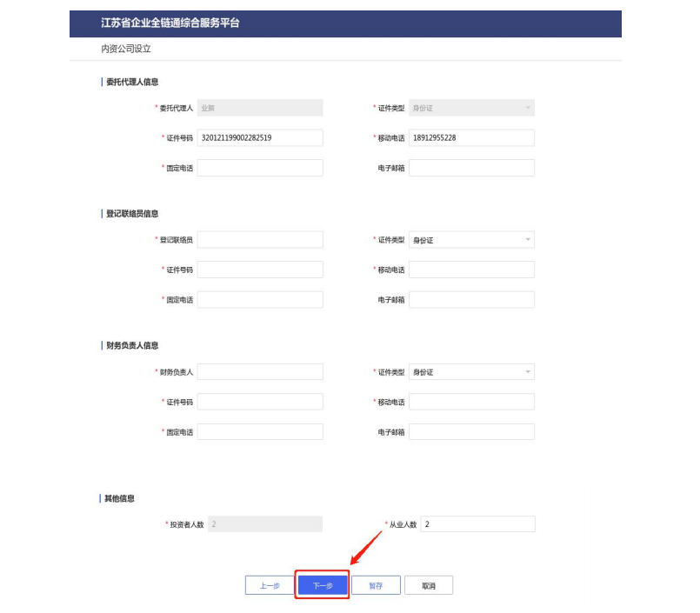This screenshot has height=613, width=700.
Task: Click 固定电话 field in 委托代理人信息
Action: click(260, 168)
